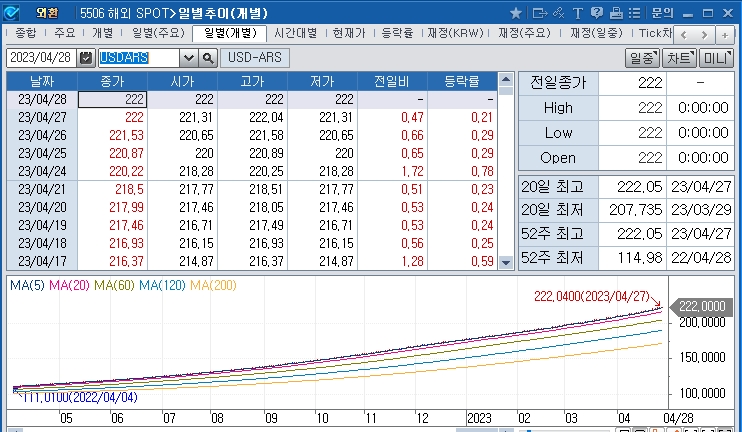742x432 pixels.
Task: Click the table scrollbar up arrow
Action: coord(506,79)
